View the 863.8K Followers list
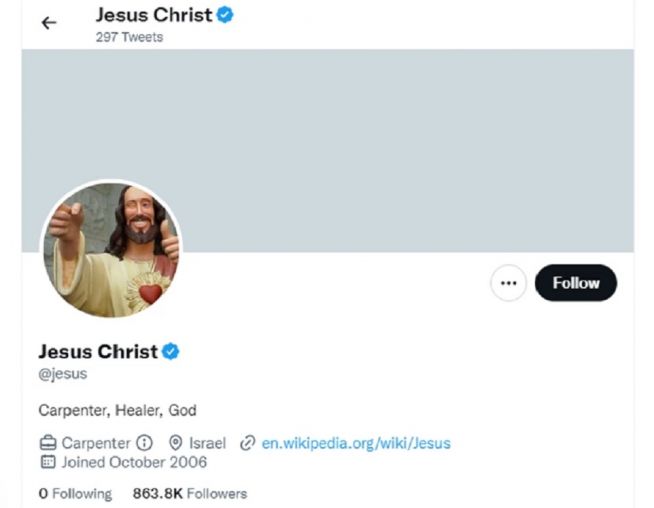Image resolution: width=654 pixels, height=508 pixels. tap(189, 493)
